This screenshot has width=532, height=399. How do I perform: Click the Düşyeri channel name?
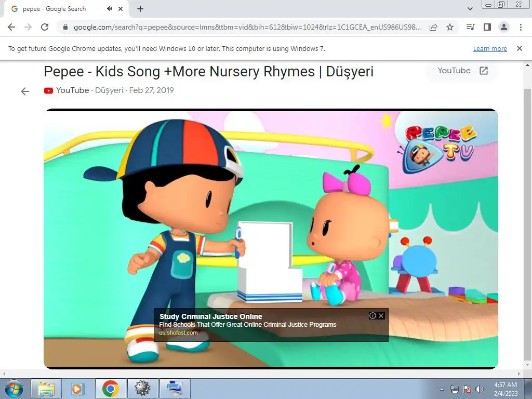(109, 90)
